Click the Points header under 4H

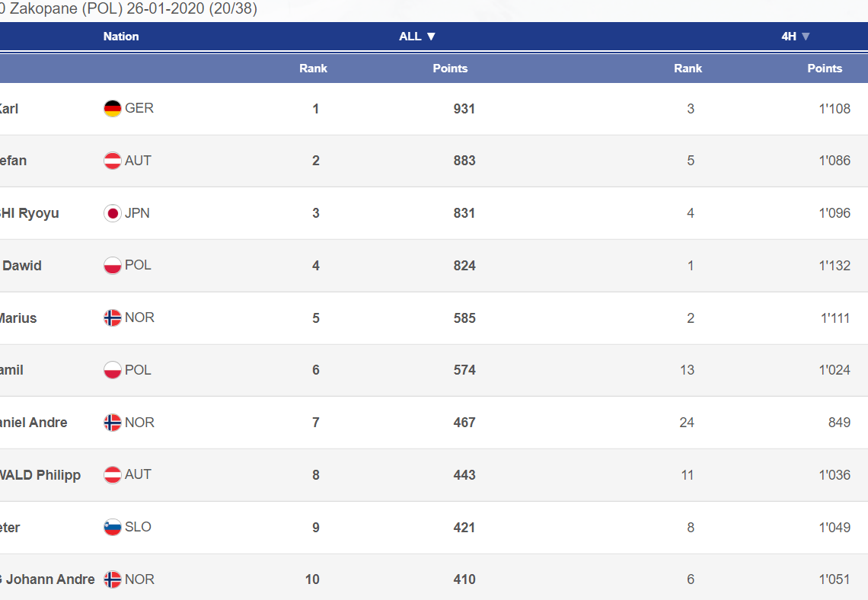tap(825, 69)
